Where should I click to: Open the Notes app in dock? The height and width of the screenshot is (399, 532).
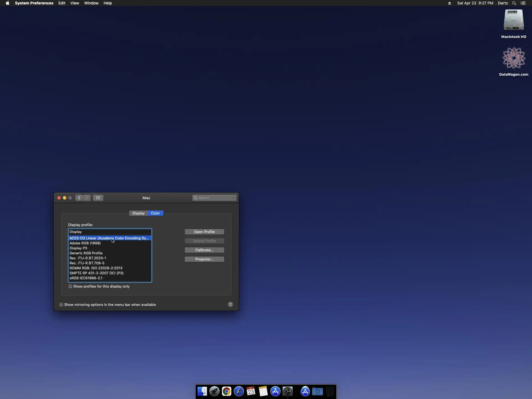[x=263, y=392]
